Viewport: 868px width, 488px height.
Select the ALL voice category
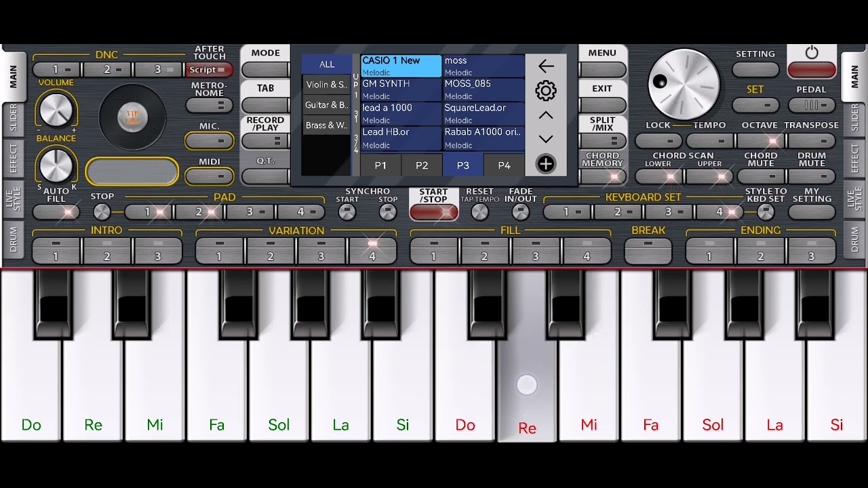(327, 64)
